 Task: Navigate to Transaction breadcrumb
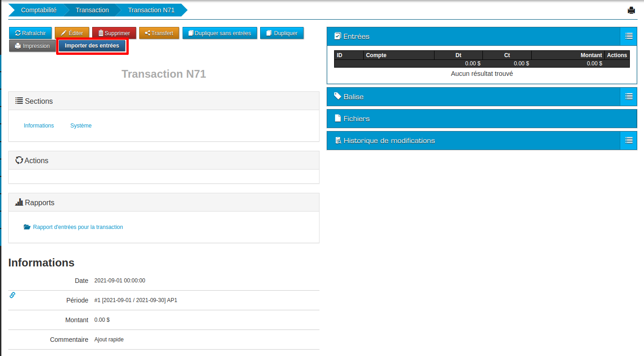[x=92, y=10]
